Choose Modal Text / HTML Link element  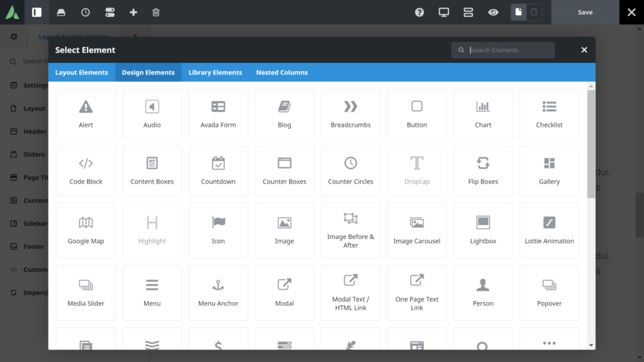click(x=350, y=293)
